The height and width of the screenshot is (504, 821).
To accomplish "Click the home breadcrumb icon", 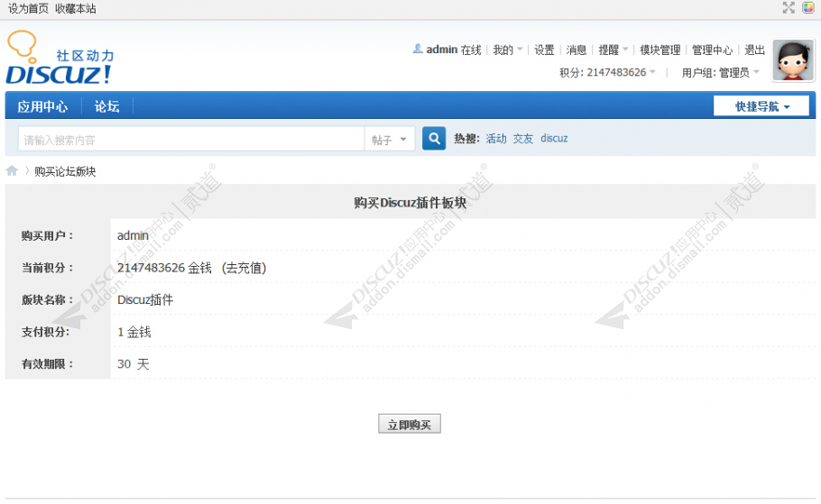I will [x=12, y=170].
